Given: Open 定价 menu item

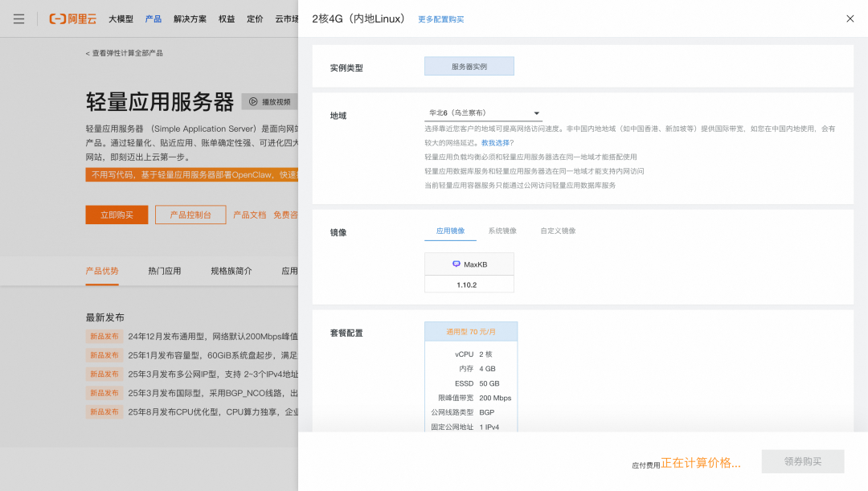Looking at the screenshot, I should tap(255, 18).
